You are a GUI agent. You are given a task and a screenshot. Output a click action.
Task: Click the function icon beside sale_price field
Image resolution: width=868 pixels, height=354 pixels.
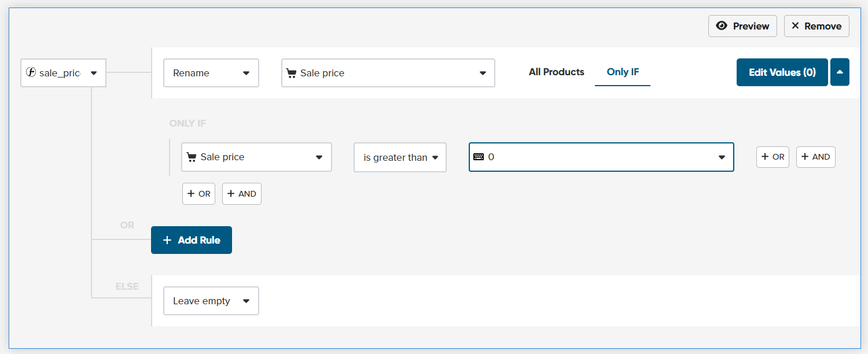[x=31, y=73]
